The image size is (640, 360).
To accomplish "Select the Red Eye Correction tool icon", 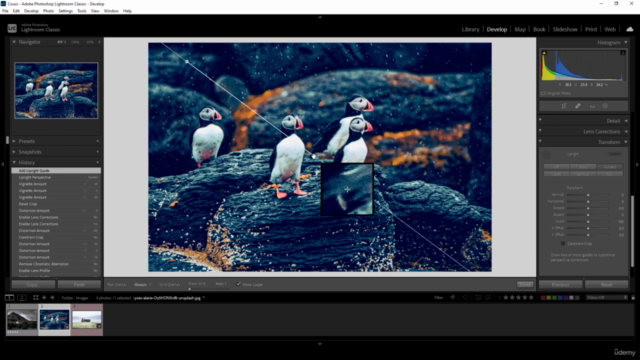I will tap(592, 106).
